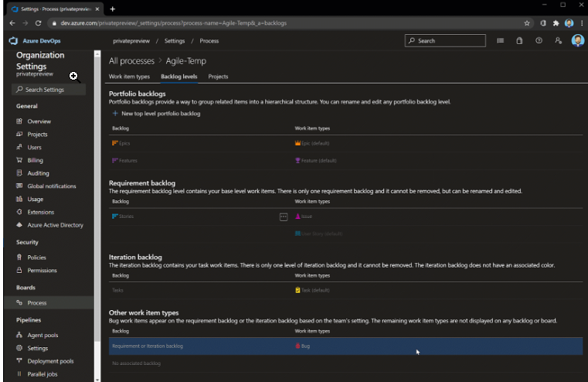Switch to the Projects tab
Viewport: 588px width, 382px height.
[218, 77]
